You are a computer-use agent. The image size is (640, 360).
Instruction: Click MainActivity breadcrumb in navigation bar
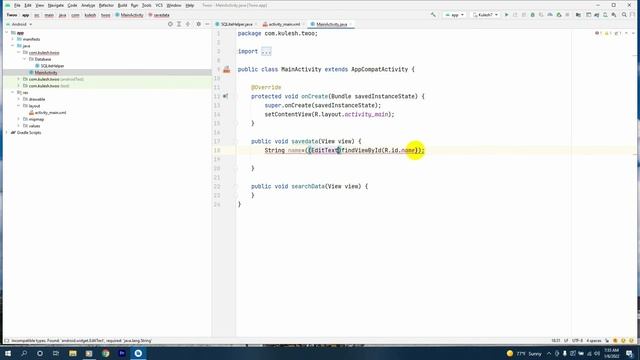click(x=129, y=15)
